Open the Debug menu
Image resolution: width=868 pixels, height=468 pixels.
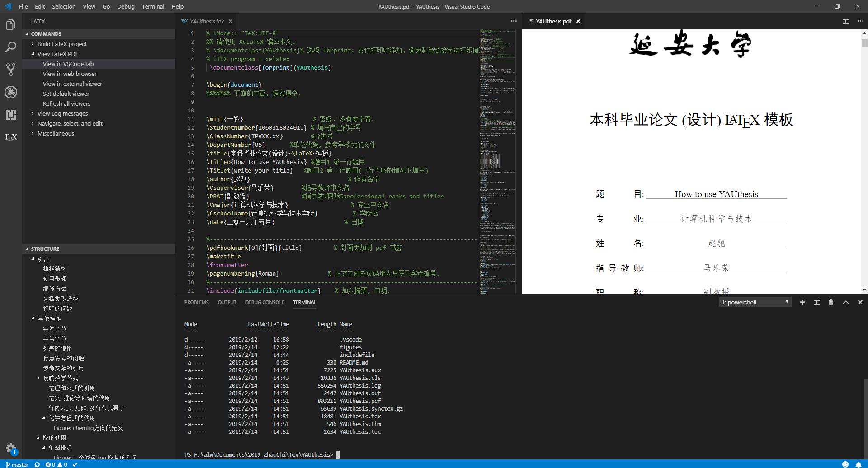(126, 6)
